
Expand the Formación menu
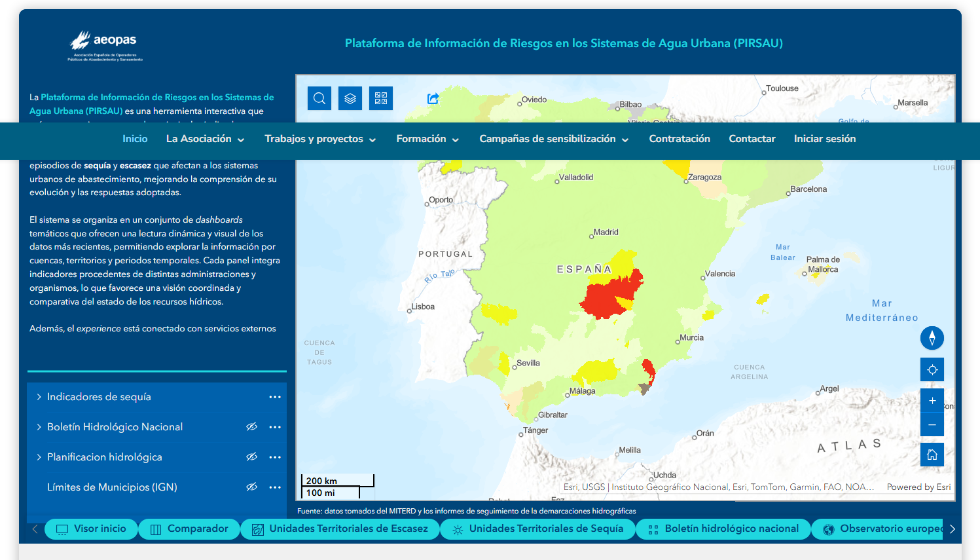(x=427, y=139)
